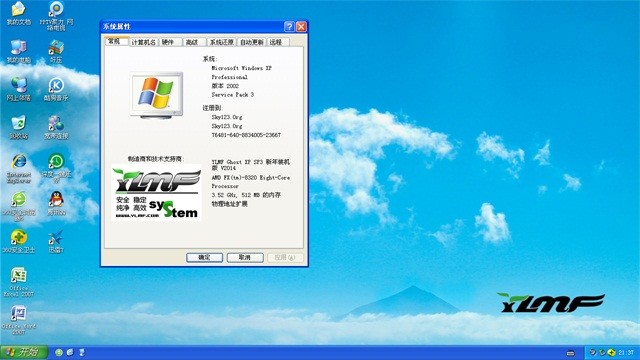Switch to the Computer Name (计算机名) tab
Screen dimensions: 640x360
click(143, 42)
